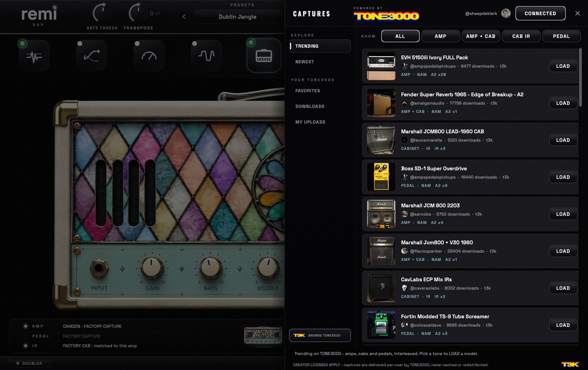Click the leocannarella avatar icon

404,140
